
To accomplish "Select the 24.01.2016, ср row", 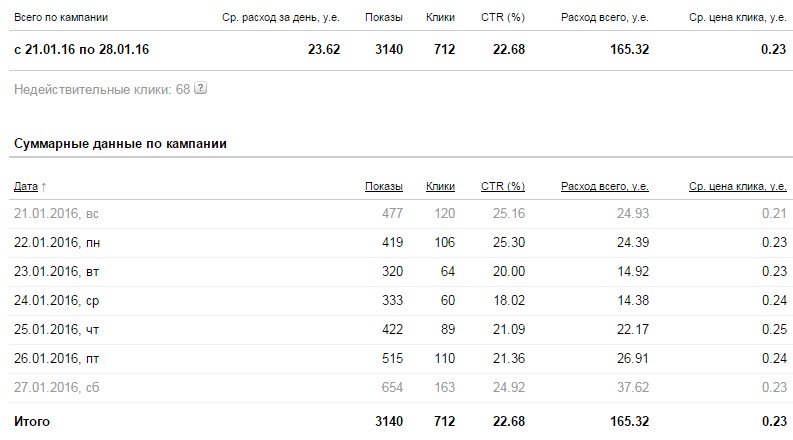I will pos(401,300).
